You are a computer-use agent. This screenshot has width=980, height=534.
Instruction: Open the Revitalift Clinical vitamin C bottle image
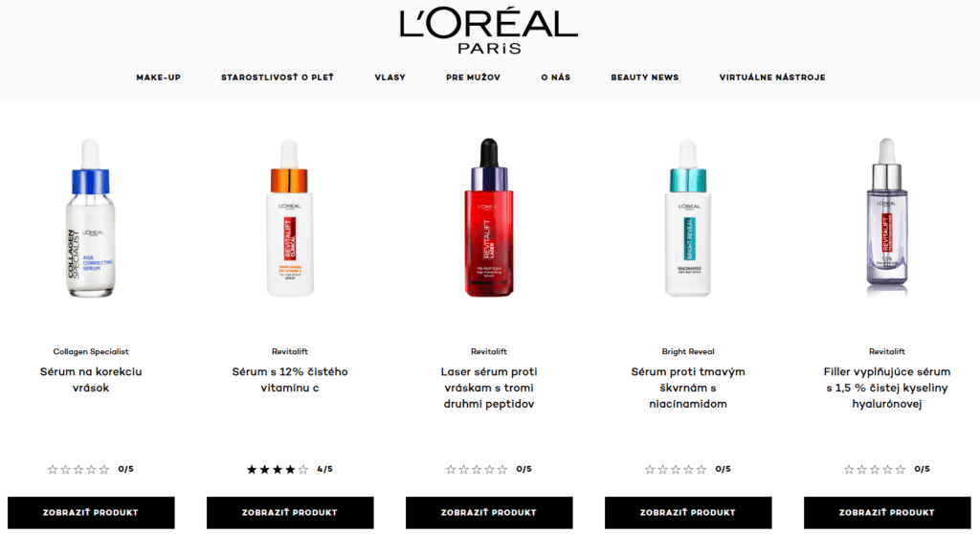point(289,217)
